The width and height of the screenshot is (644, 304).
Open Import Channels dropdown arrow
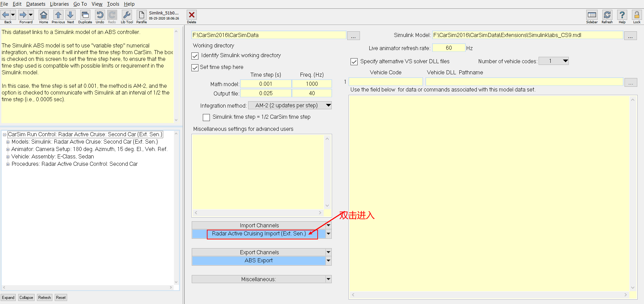328,225
